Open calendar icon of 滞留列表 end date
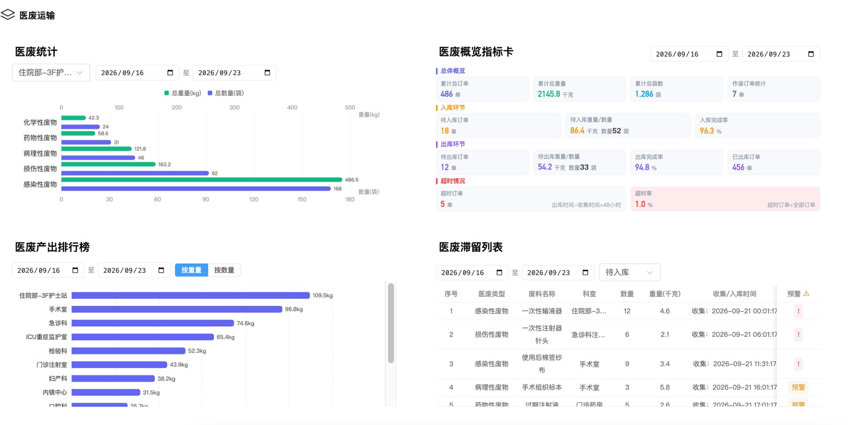 (585, 273)
